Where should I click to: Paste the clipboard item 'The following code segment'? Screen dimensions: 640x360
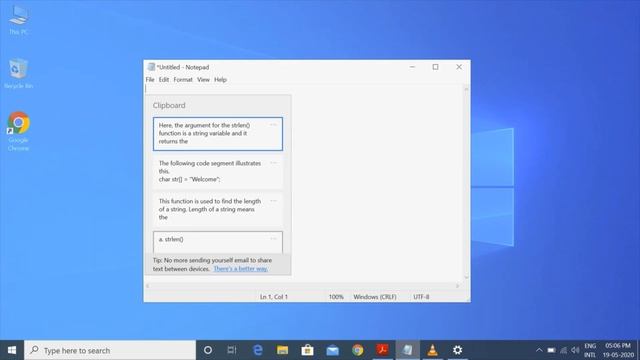218,171
